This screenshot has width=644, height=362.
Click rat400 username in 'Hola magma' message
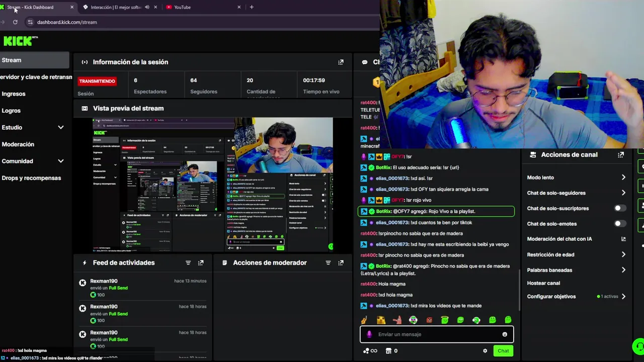click(368, 284)
